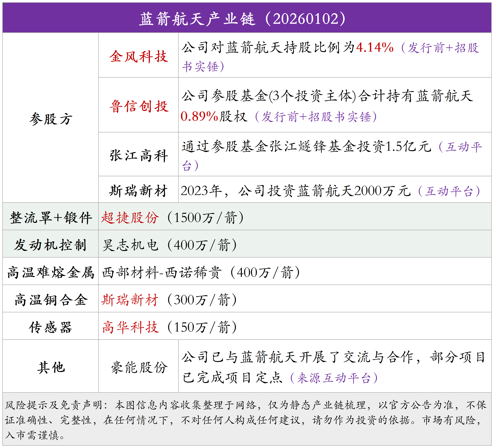The width and height of the screenshot is (494, 448).
Task: Select the 高温难熔金属 row label
Action: [x=51, y=272]
